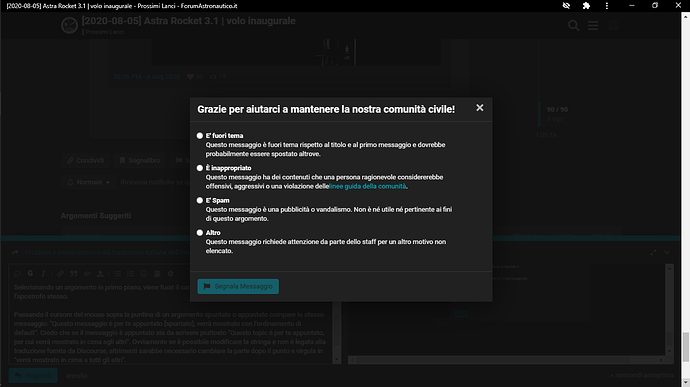The image size is (690, 387).
Task: Click the Rispondi reply button
Action: (33, 376)
